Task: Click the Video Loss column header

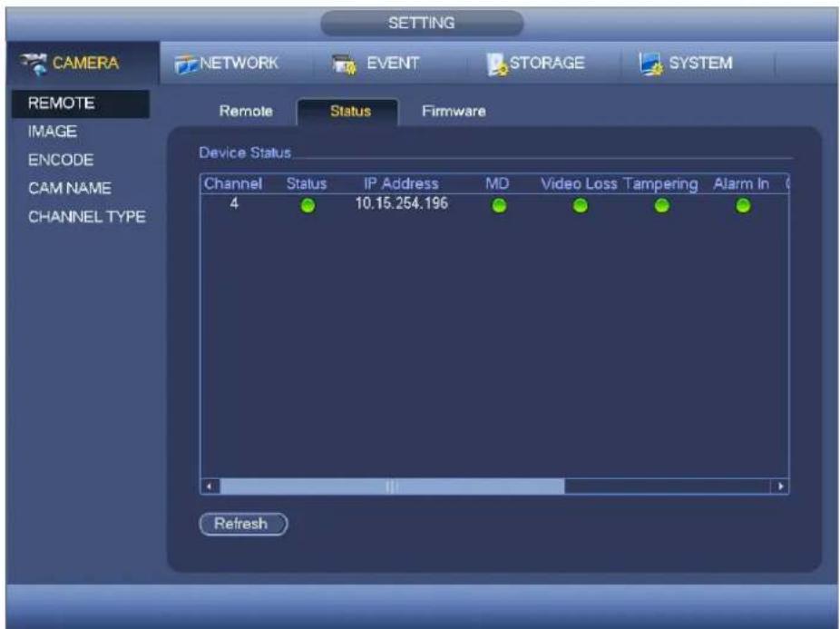Action: (579, 183)
